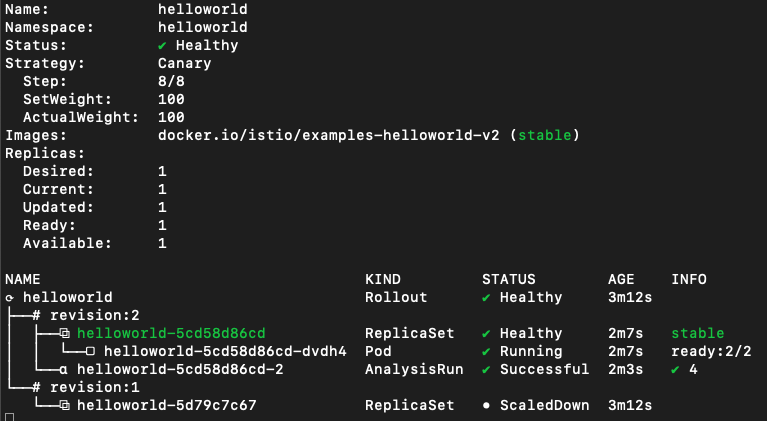The height and width of the screenshot is (421, 767).
Task: Click the rollout refresh icon before helloworld
Action: click(x=9, y=298)
